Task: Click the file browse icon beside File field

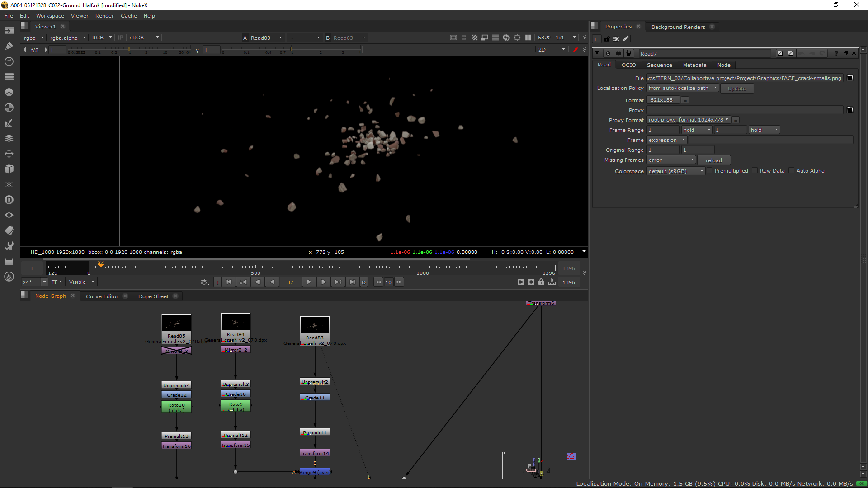Action: click(849, 78)
